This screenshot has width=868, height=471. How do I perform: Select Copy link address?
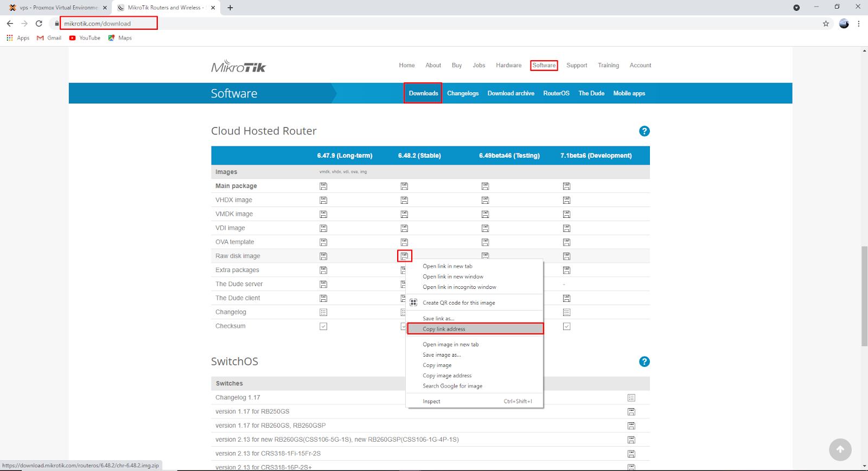pos(475,329)
